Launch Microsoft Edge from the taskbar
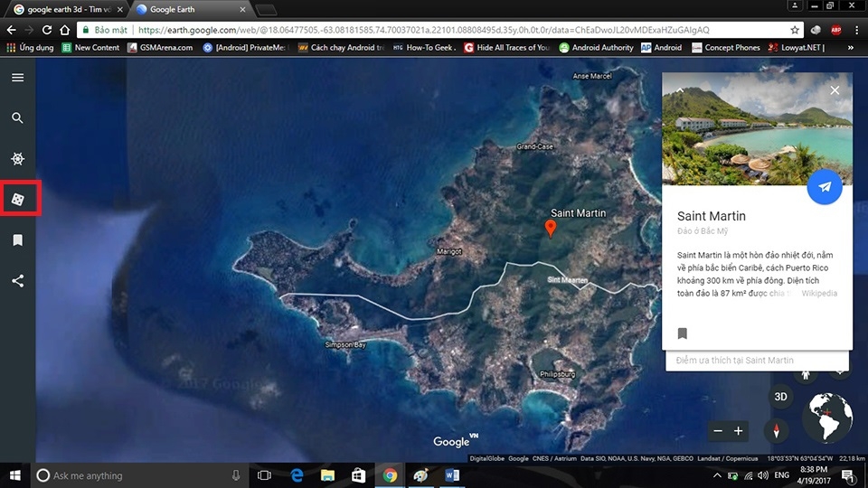Image resolution: width=868 pixels, height=488 pixels. [x=297, y=475]
